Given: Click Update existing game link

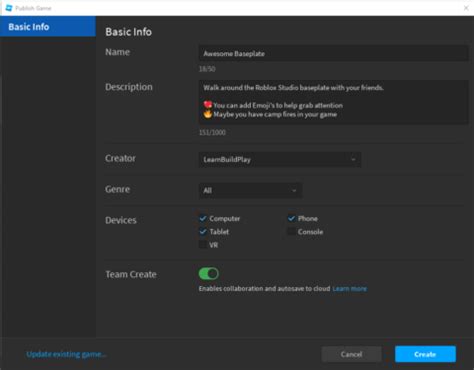Looking at the screenshot, I should click(66, 354).
